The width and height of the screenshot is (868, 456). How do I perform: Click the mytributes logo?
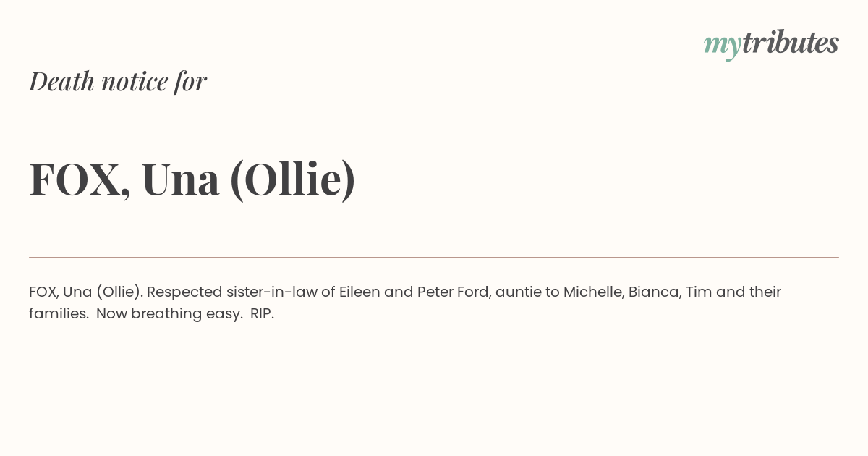[771, 45]
